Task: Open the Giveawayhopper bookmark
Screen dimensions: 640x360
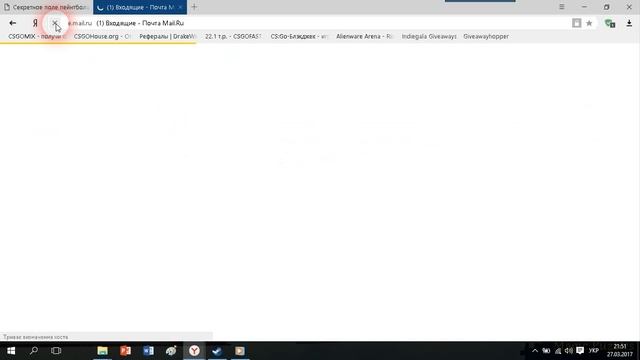Action: point(486,36)
